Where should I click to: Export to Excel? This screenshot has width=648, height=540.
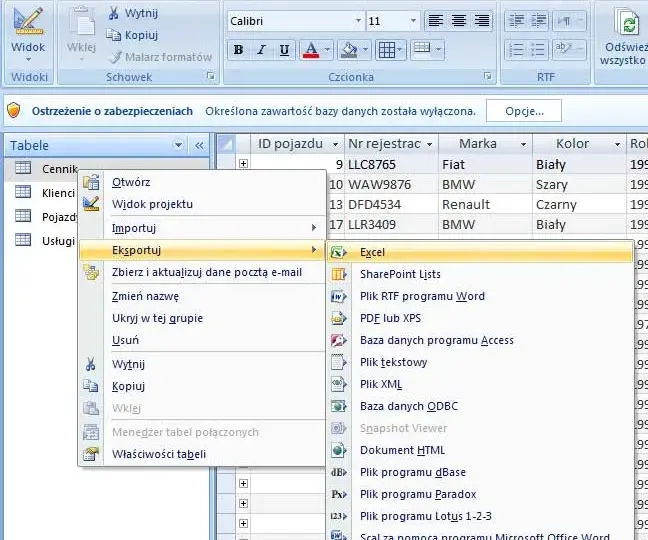(480, 252)
